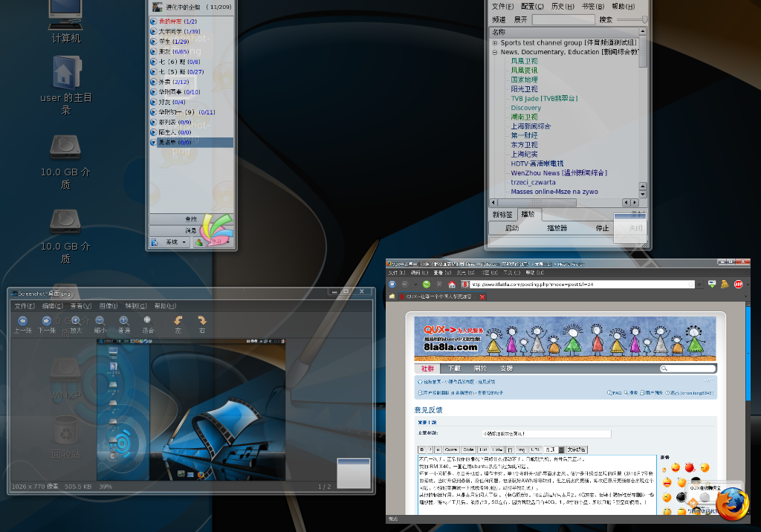
Task: Click the 启动 button in channel window
Action: (x=512, y=228)
